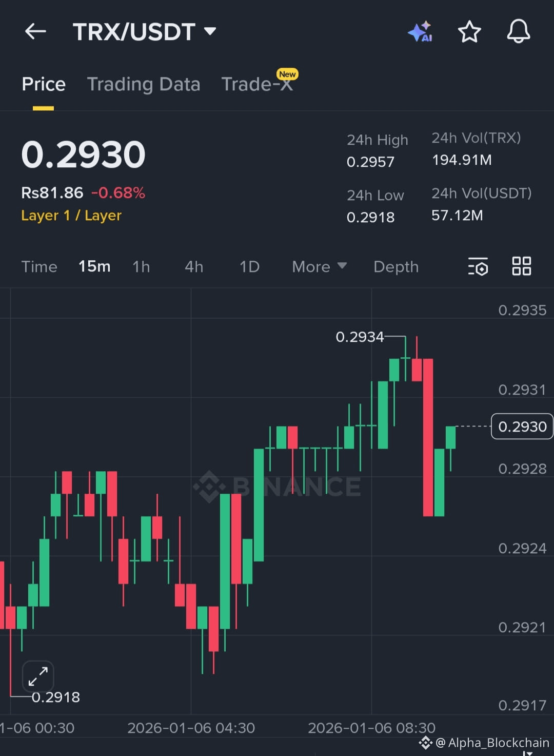Switch to the Trading Data tab

coord(144,84)
